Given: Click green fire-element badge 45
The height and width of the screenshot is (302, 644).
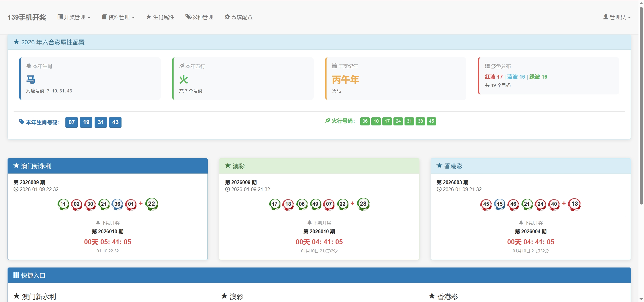Looking at the screenshot, I should [431, 121].
